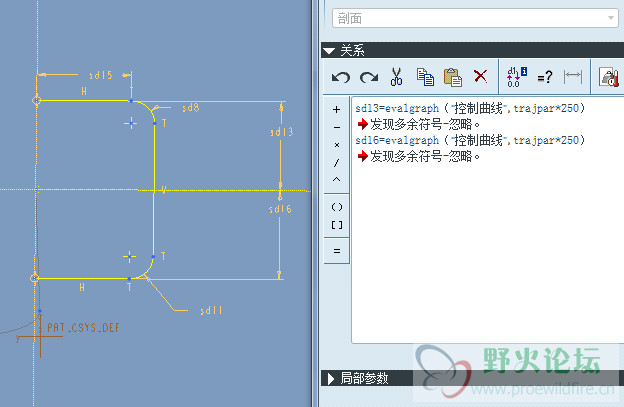Click the Undo icon in relations toolbar
The width and height of the screenshot is (624, 407).
point(341,77)
